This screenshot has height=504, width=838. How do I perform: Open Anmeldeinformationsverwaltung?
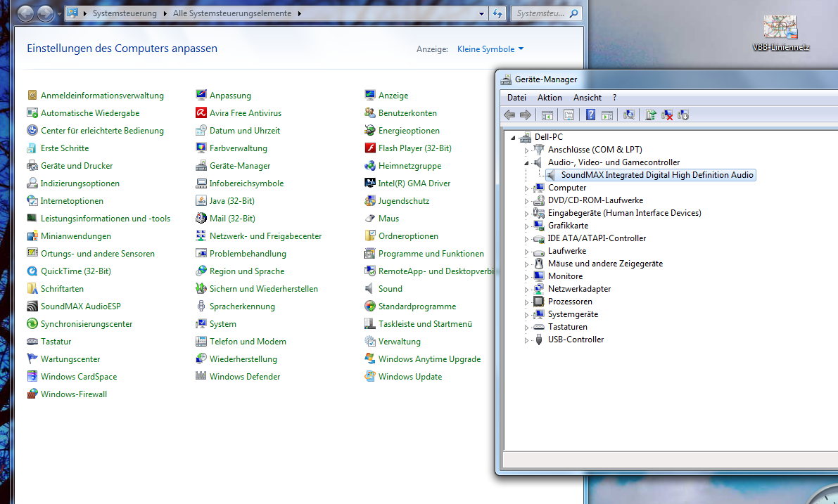pos(102,96)
